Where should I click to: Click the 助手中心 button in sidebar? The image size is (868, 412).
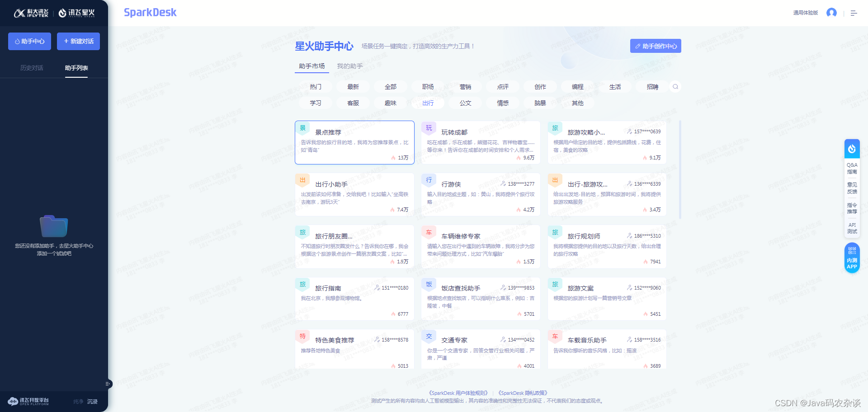(29, 41)
